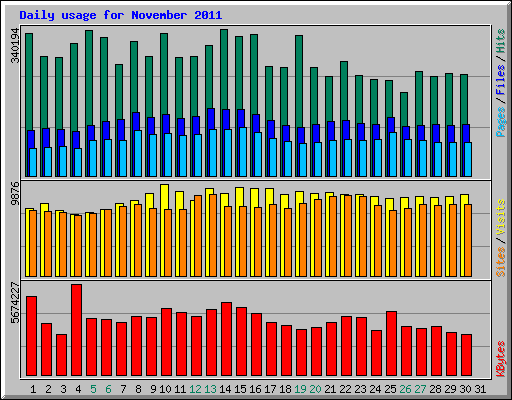Click the "Daily usage for November 2011" title
Image resolution: width=512 pixels, height=400 pixels.
tap(121, 15)
